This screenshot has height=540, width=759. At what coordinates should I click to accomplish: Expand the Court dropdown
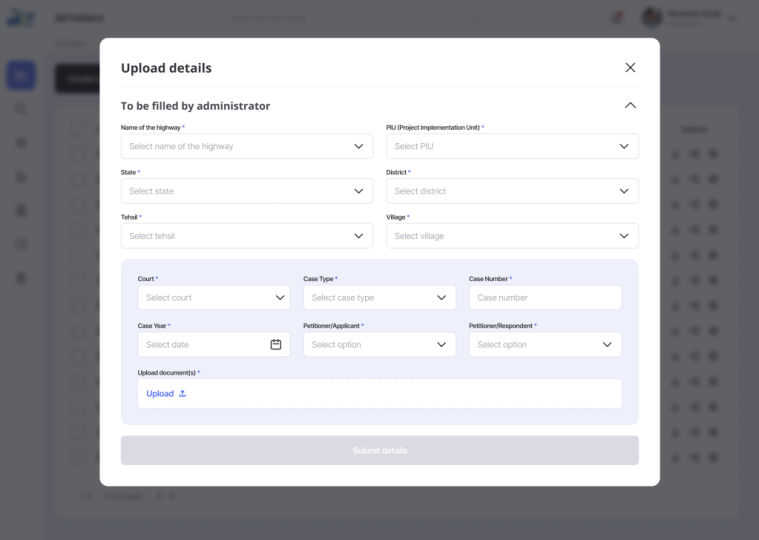point(213,298)
